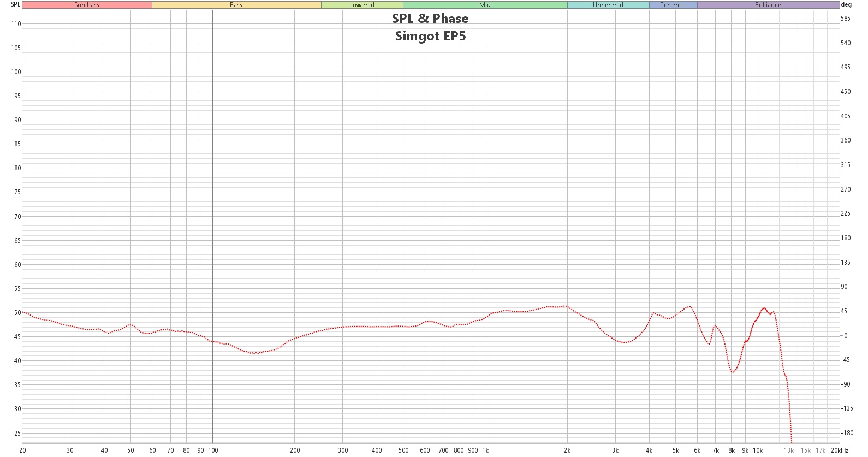The image size is (868, 457).
Task: Select the 900 frequency axis label
Action: click(x=473, y=450)
